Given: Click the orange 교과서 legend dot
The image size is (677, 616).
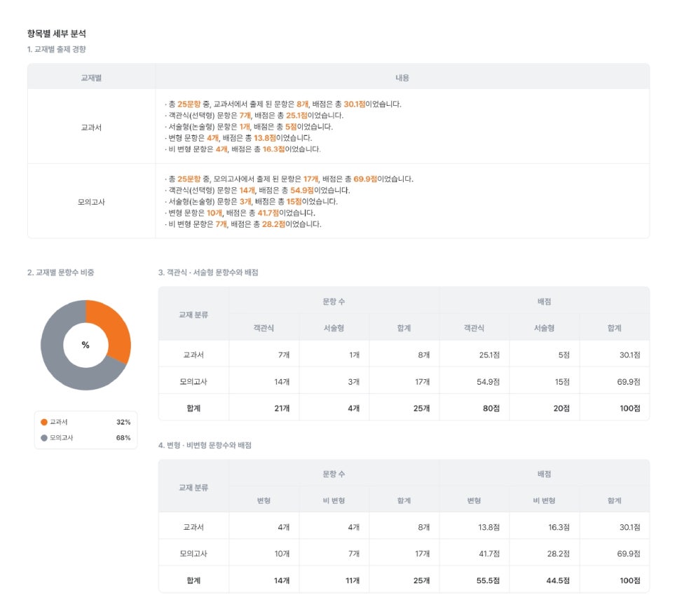Looking at the screenshot, I should pos(44,422).
